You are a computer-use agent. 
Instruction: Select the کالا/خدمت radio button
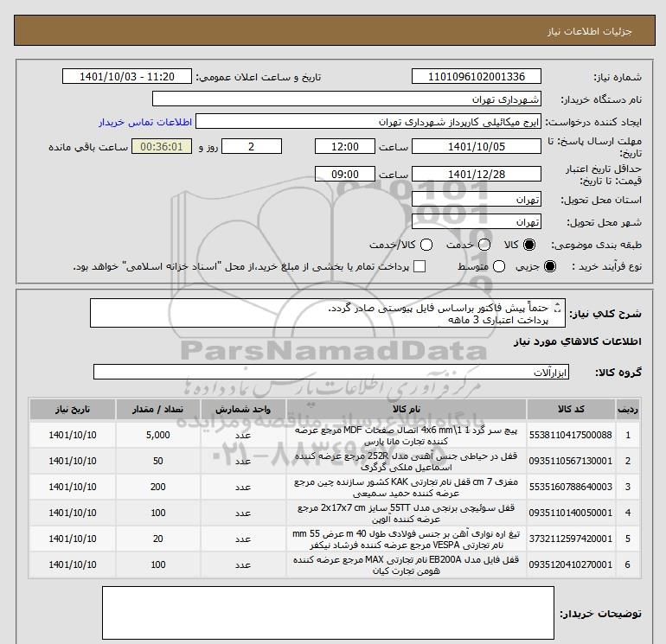(426, 245)
